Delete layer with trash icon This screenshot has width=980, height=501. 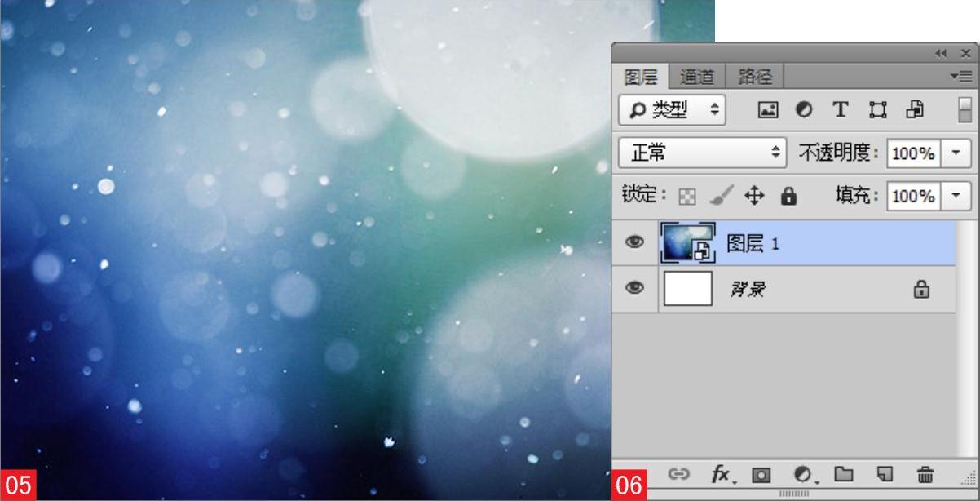[x=925, y=474]
